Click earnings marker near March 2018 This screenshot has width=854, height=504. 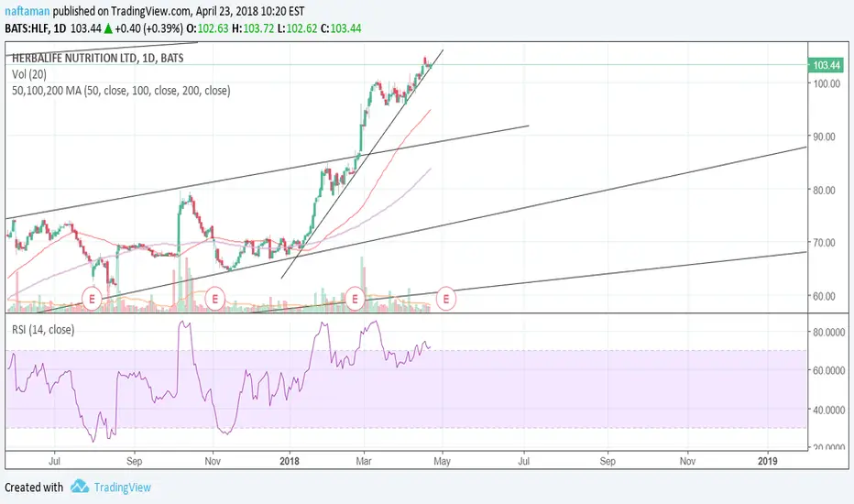pos(356,299)
